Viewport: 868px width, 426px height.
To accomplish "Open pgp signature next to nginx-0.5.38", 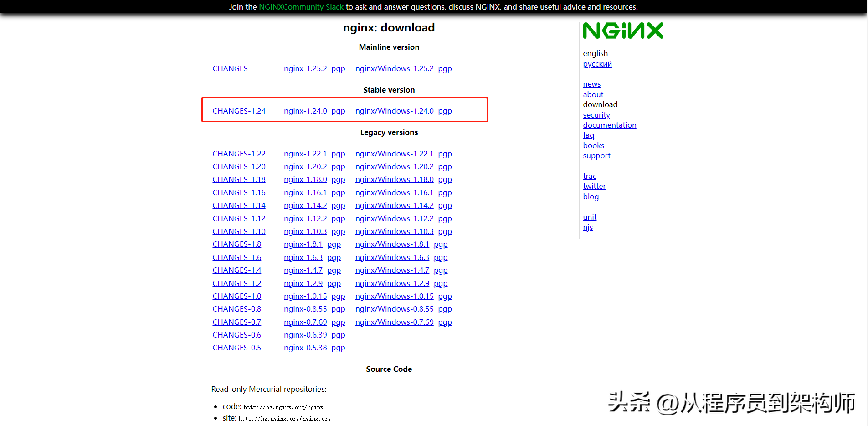I will [x=338, y=348].
